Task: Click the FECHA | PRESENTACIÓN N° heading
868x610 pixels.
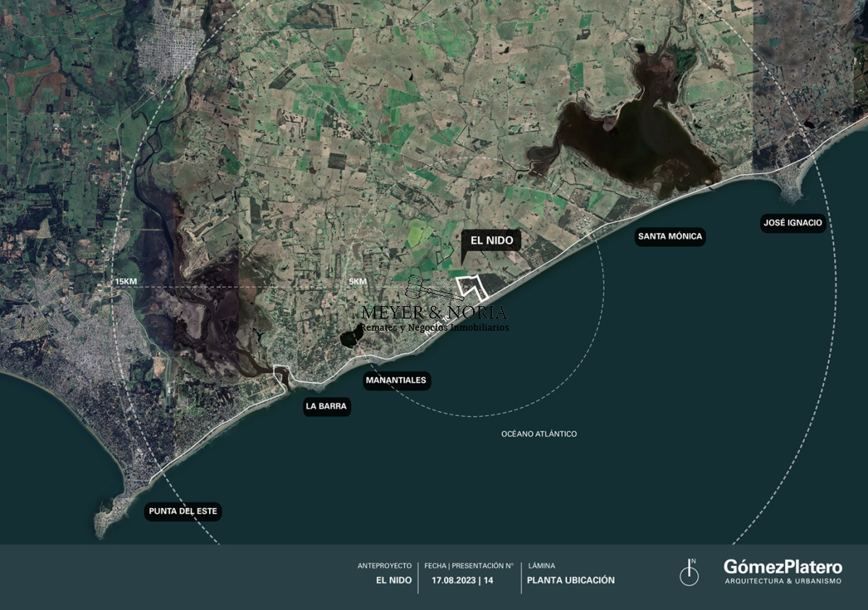Action: (469, 565)
